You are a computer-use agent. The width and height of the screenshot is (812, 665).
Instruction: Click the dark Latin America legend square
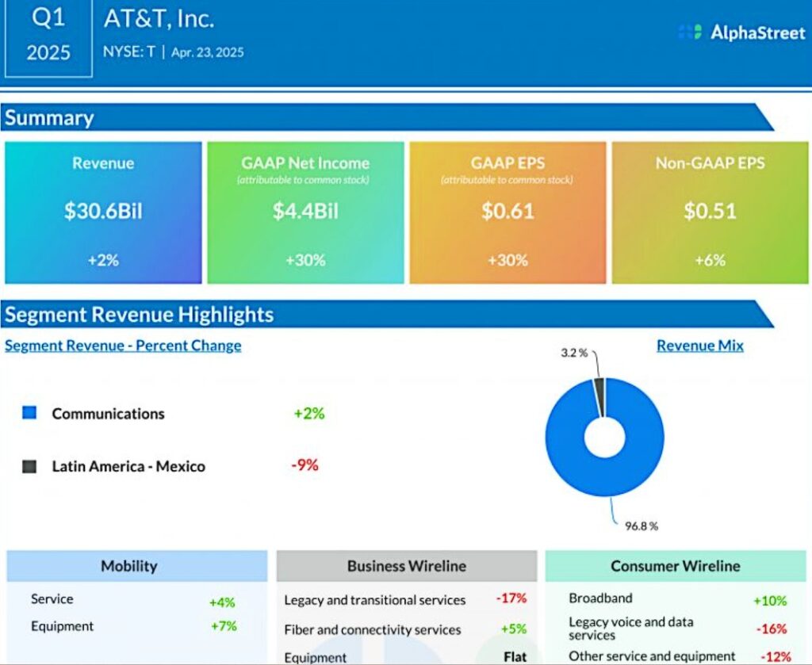[x=29, y=466]
